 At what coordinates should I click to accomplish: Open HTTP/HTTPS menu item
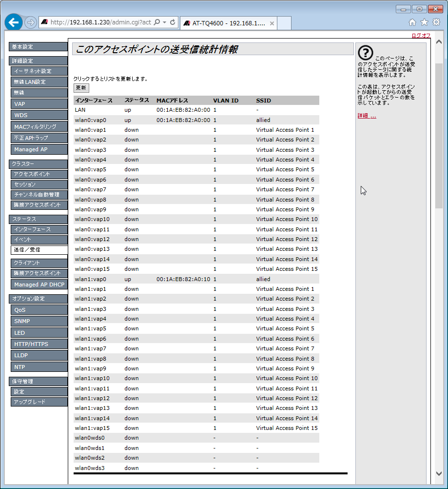(39, 344)
